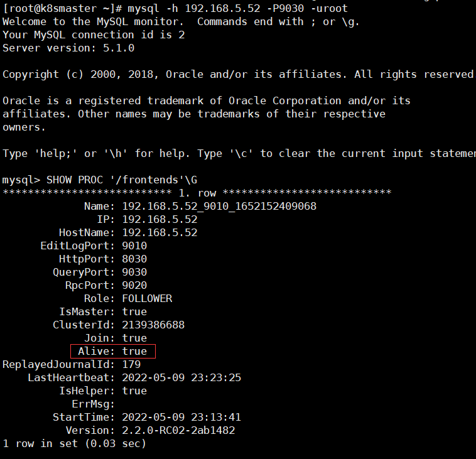Click the EditLogPort value 9010
The width and height of the screenshot is (476, 459).
134,246
